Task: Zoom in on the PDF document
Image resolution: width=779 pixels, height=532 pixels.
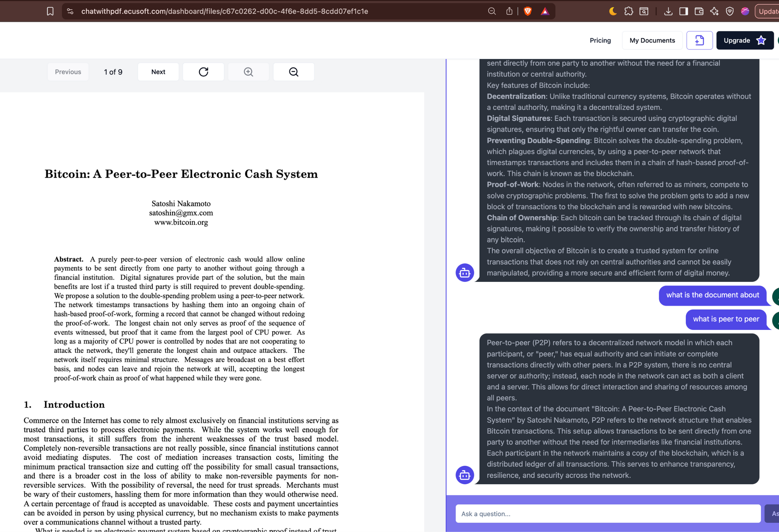Action: 248,72
